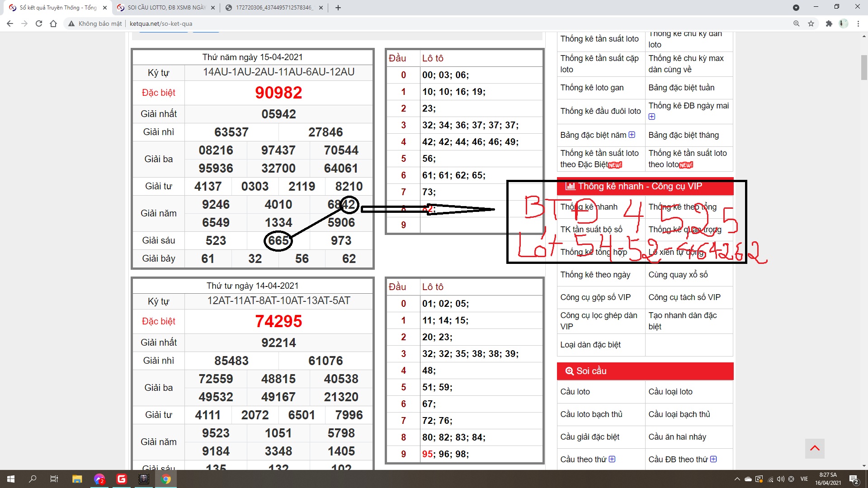868x488 pixels.
Task: Open File Explorer from the taskbar
Action: point(77,479)
